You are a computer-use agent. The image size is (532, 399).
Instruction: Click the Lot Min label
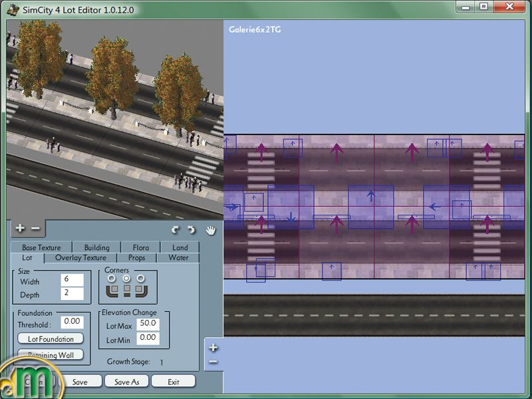tap(118, 340)
